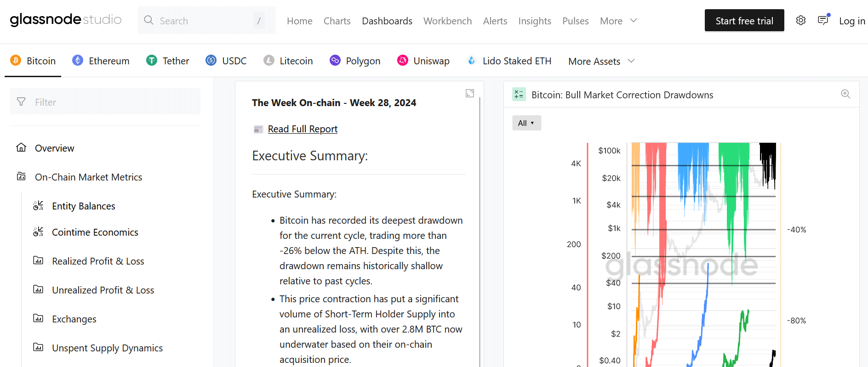Select the Polygon asset tab

[355, 61]
